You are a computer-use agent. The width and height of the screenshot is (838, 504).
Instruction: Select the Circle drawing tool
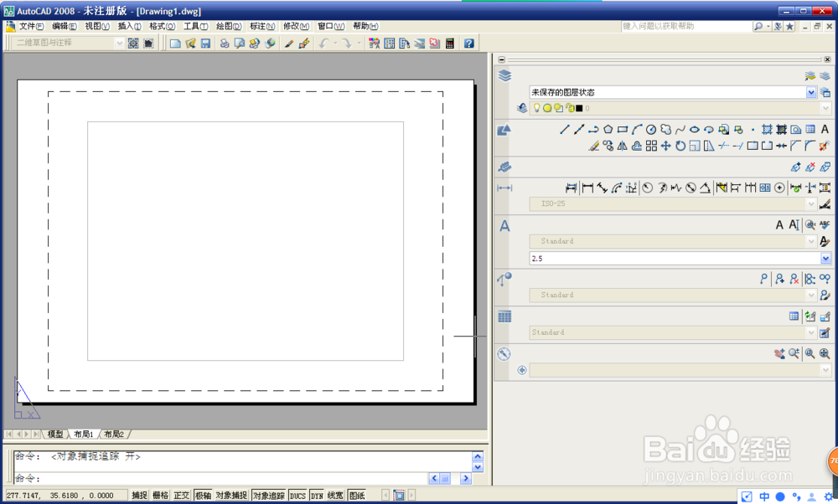click(651, 129)
